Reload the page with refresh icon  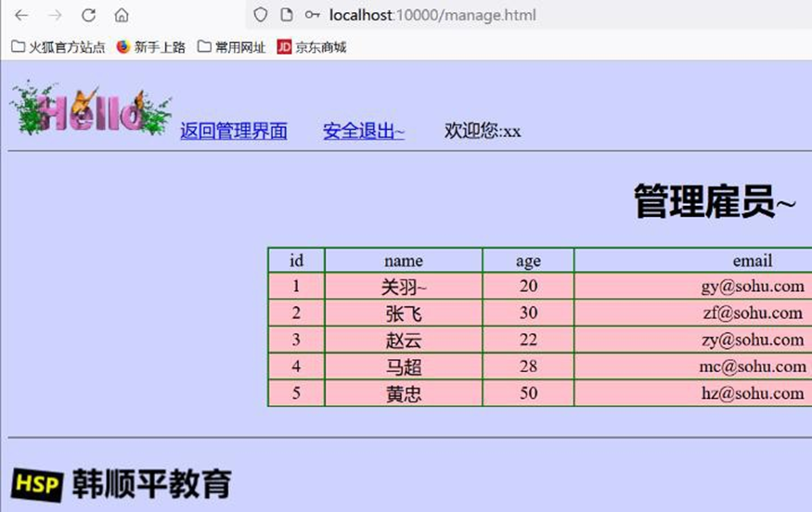(88, 16)
